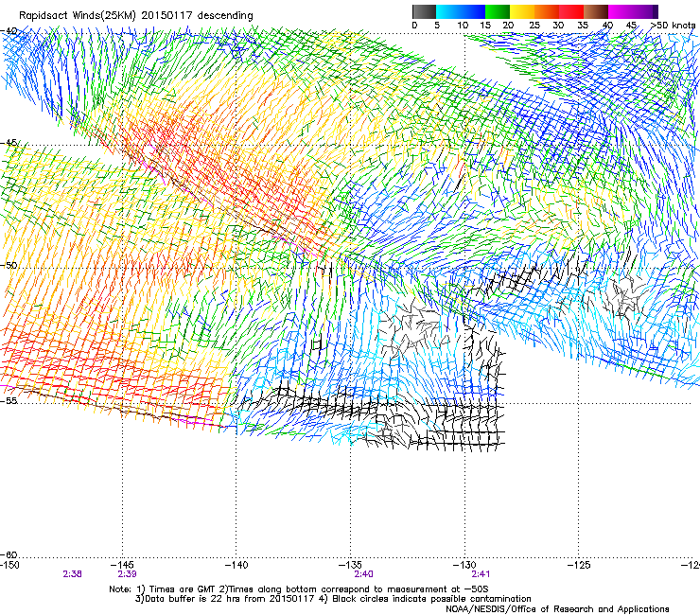Select the cyan-blue 5-15 knots legend swatch
This screenshot has width=700, height=615.
click(461, 11)
